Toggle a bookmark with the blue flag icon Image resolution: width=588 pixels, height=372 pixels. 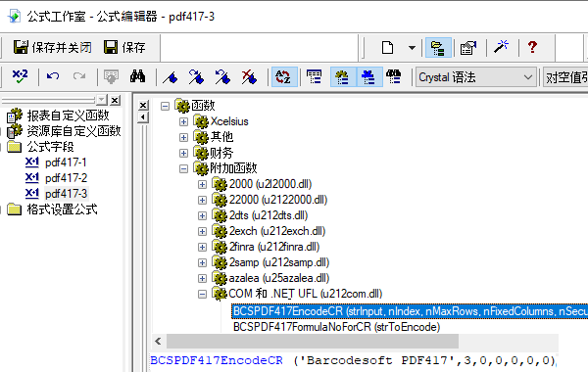171,77
